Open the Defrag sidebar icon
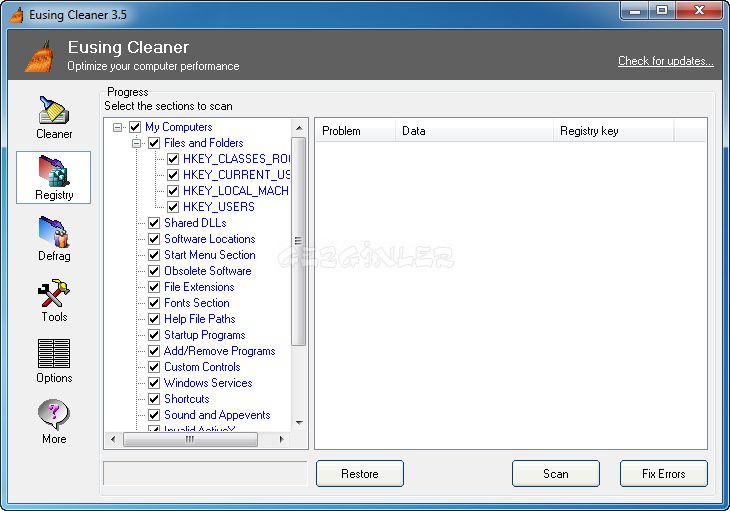 [x=54, y=232]
